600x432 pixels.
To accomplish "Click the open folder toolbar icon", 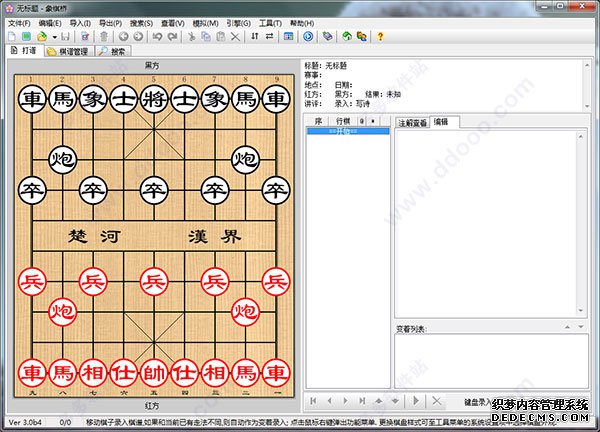I will [x=42, y=37].
